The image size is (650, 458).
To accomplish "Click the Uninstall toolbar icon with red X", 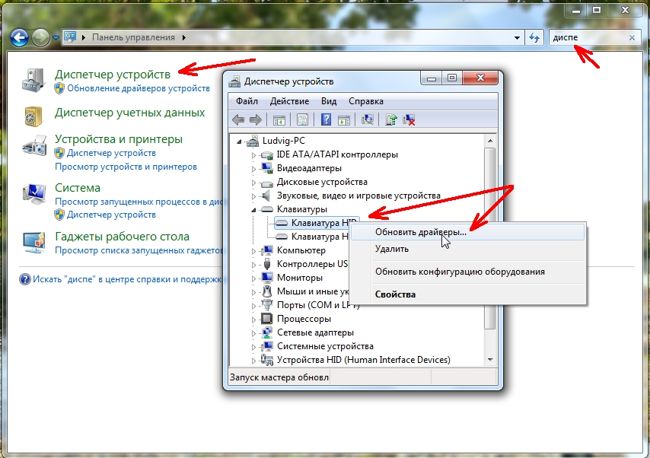I will [409, 120].
